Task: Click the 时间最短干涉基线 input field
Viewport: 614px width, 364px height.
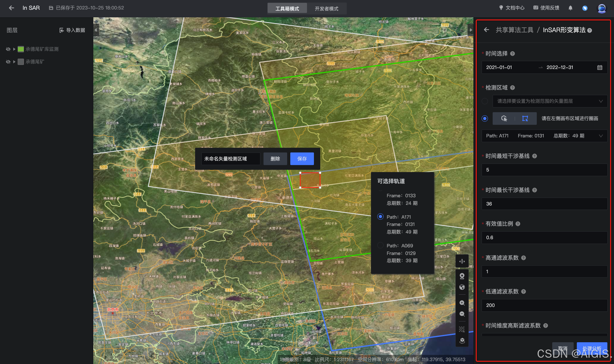Action: click(544, 170)
